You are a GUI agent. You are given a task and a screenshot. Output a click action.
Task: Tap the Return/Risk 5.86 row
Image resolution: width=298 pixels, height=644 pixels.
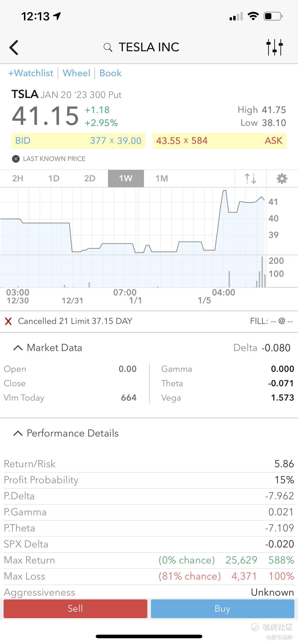pyautogui.click(x=149, y=464)
